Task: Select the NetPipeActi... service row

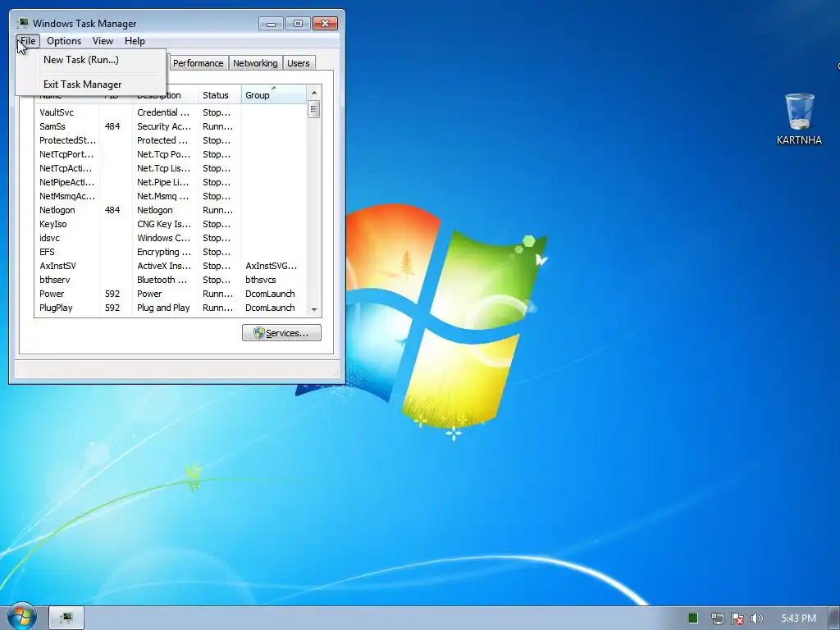Action: click(171, 182)
